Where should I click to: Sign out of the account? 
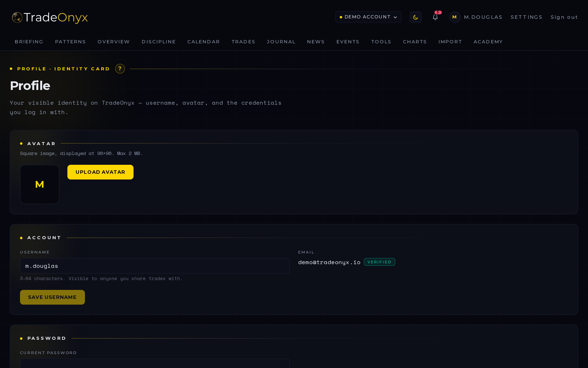click(564, 17)
